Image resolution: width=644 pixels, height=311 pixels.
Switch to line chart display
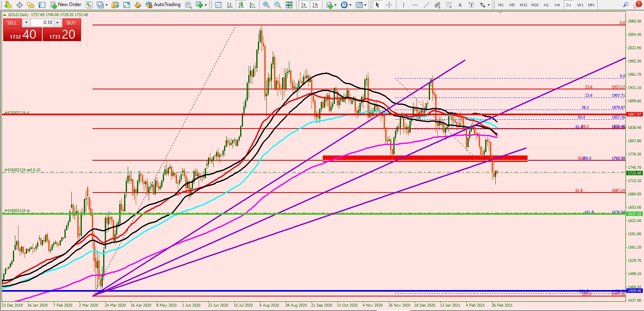coord(252,5)
